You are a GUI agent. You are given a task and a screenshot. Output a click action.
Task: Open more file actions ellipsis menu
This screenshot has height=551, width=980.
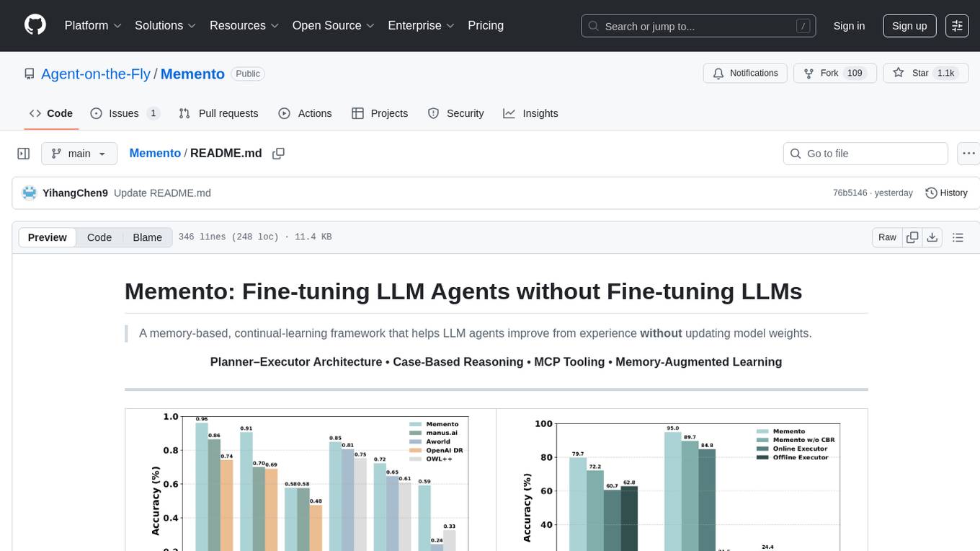point(968,154)
